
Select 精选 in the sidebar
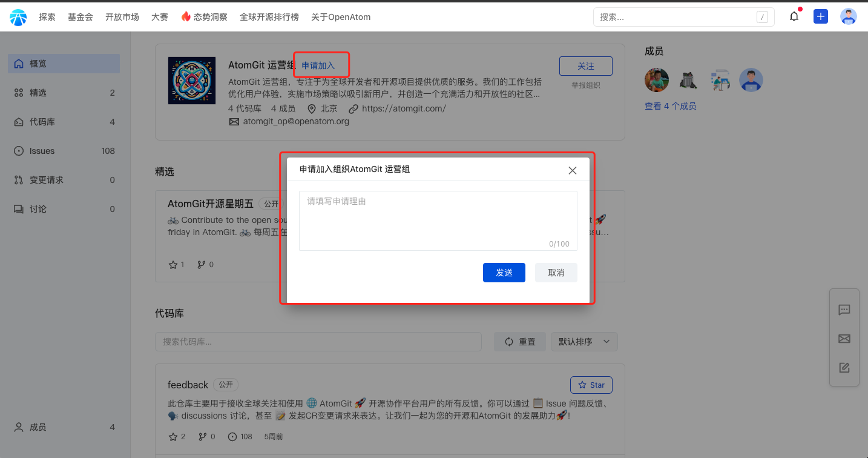(64, 93)
